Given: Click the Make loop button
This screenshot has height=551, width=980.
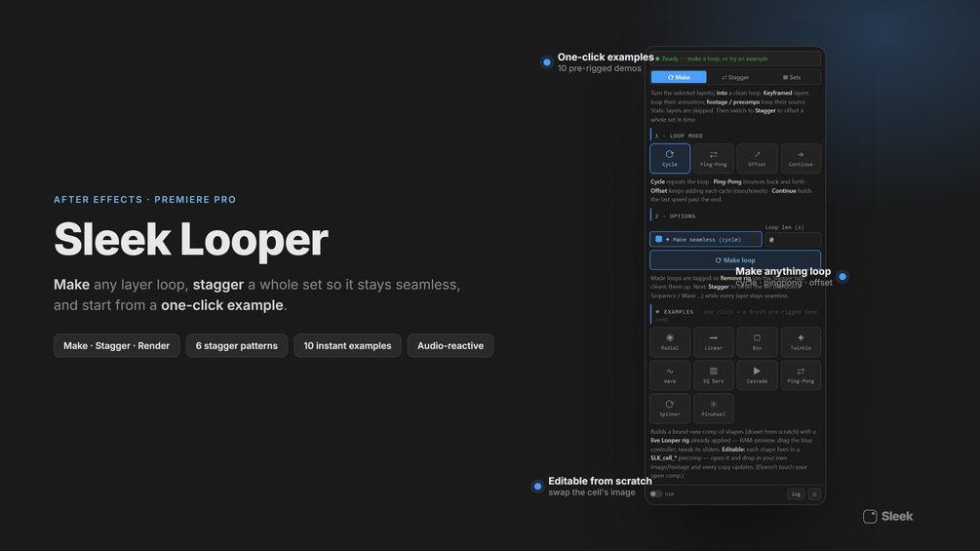Looking at the screenshot, I should point(735,259).
